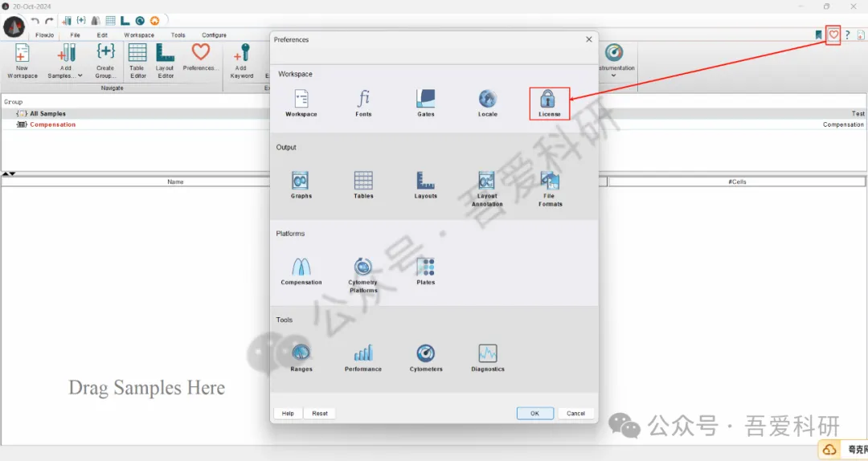The image size is (868, 461).
Task: Click the redo arrow in quick toolbar
Action: [49, 21]
